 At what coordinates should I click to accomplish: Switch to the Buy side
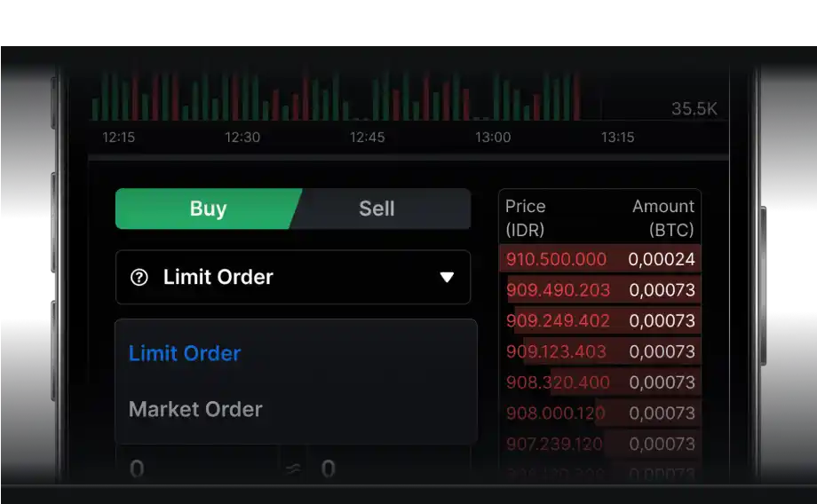208,209
